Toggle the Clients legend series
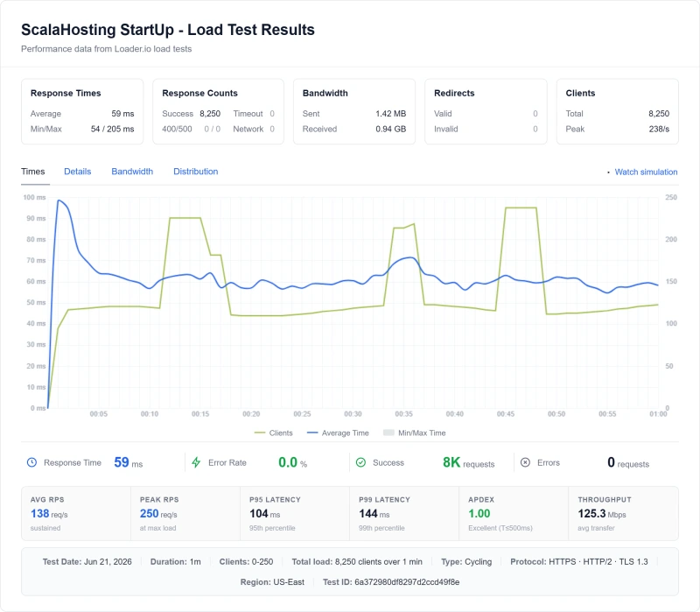The height and width of the screenshot is (612, 700). click(x=273, y=433)
